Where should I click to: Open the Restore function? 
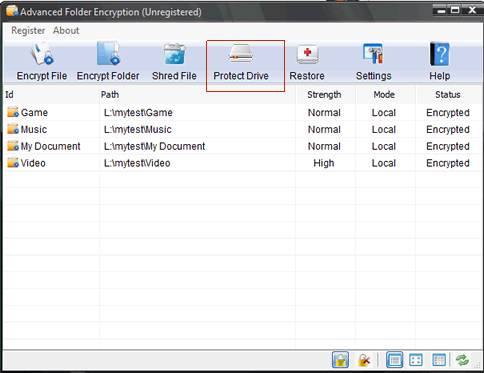tap(307, 62)
